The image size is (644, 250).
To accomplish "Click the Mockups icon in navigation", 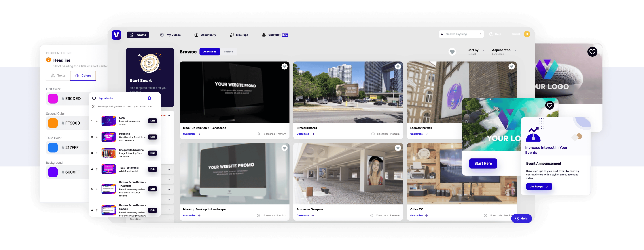I will pyautogui.click(x=232, y=35).
